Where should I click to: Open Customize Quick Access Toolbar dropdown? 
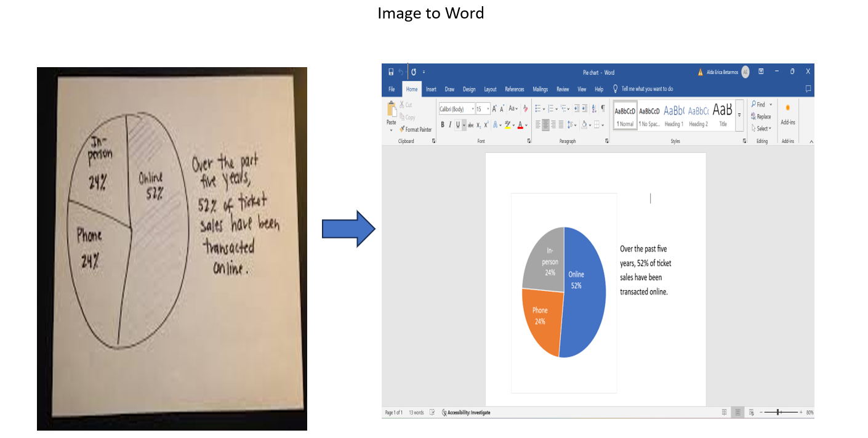coord(424,72)
